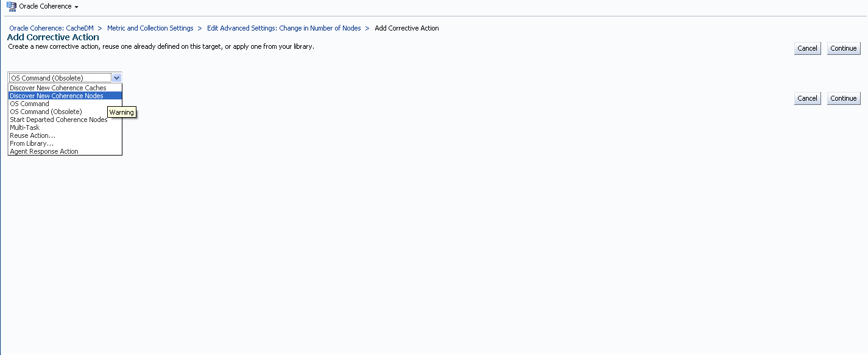Go to Oracle Coherence: CacheDM breadcrumb
The width and height of the screenshot is (868, 355).
click(52, 28)
